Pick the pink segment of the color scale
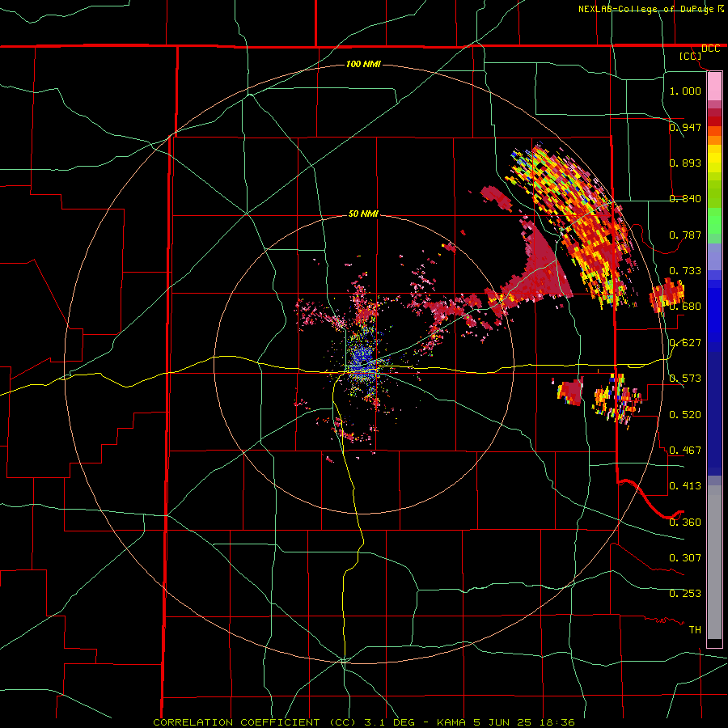Image resolution: width=728 pixels, height=728 pixels. [714, 87]
